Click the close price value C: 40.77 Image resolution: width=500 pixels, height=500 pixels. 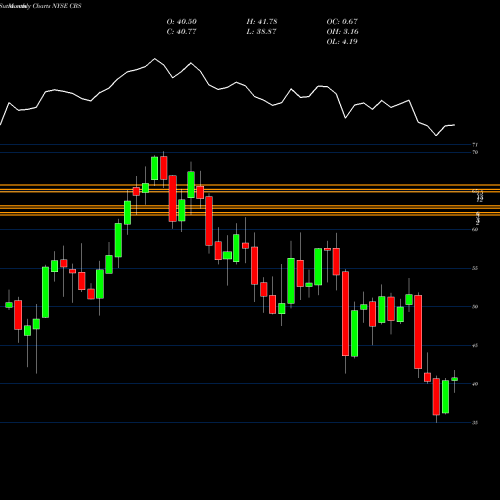(x=182, y=32)
